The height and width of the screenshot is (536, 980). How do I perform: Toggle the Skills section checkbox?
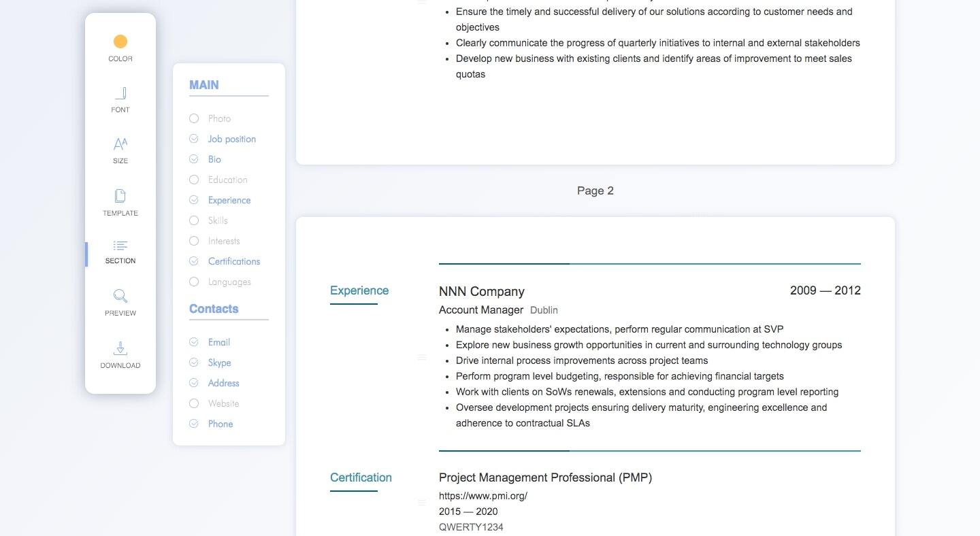coord(194,220)
